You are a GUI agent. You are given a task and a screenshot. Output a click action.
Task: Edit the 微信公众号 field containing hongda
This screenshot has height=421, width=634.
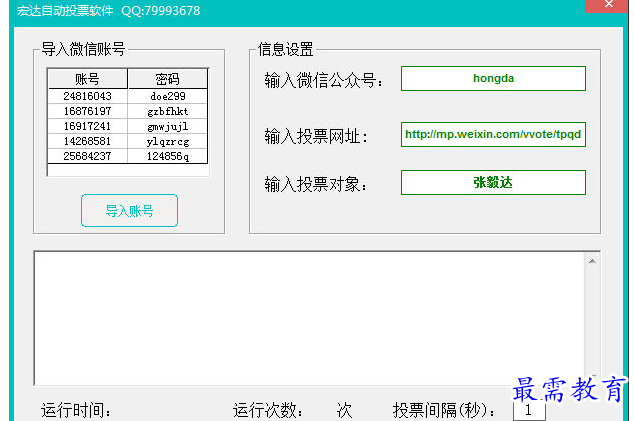(493, 78)
